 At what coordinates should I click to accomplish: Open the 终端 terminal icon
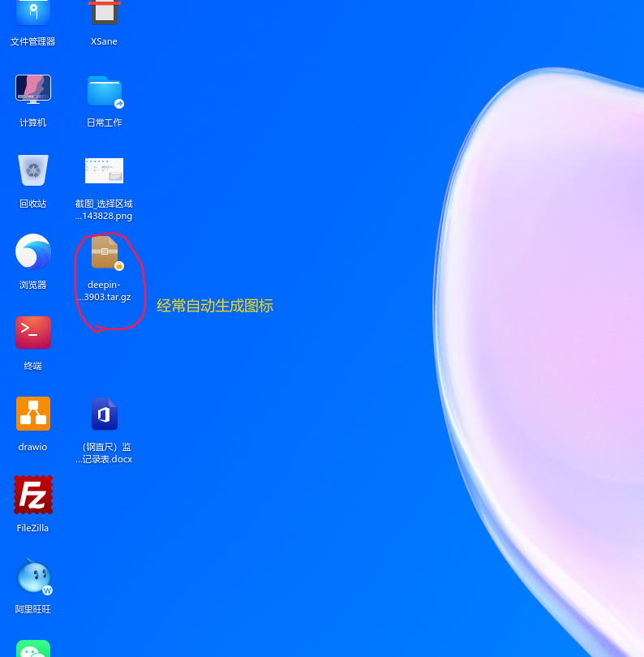pyautogui.click(x=33, y=333)
